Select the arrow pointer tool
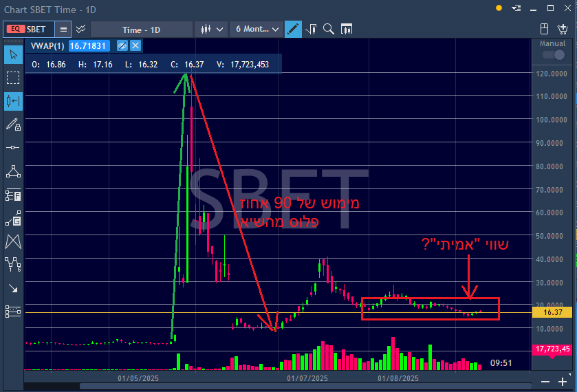Screen dimensions: 577x392 [13, 55]
